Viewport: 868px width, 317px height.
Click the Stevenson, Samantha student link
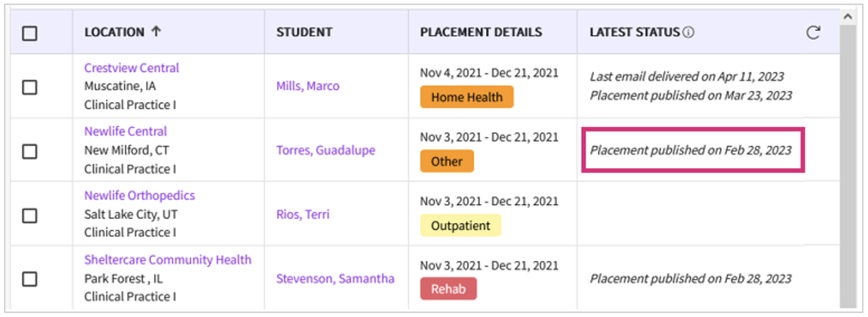335,279
